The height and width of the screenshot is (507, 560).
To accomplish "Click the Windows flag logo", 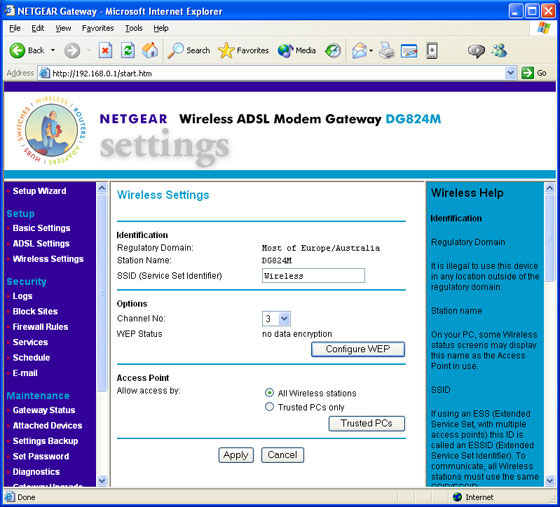I will 544,27.
